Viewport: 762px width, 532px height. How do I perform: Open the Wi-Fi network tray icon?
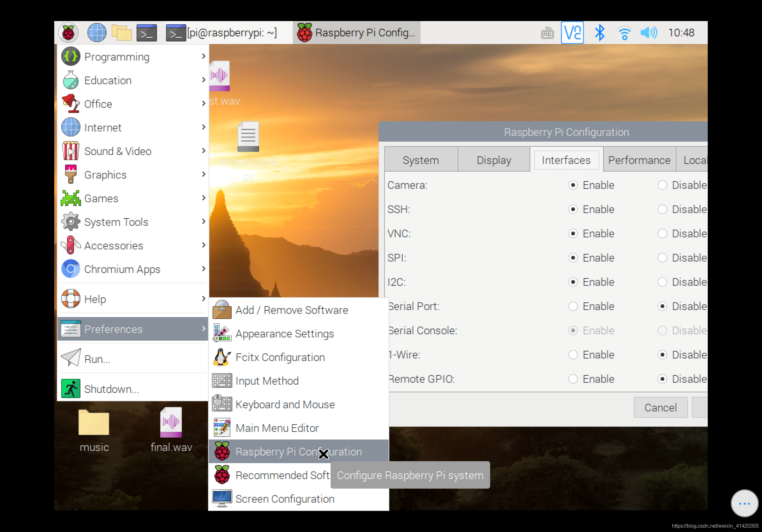(624, 33)
